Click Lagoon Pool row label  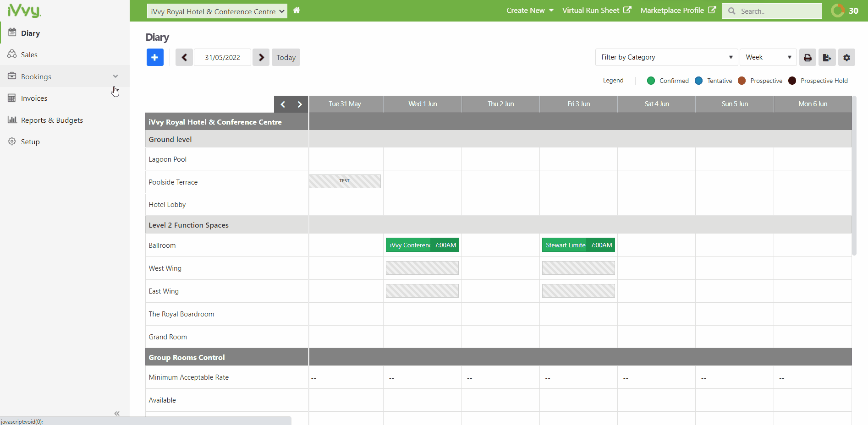coord(168,159)
